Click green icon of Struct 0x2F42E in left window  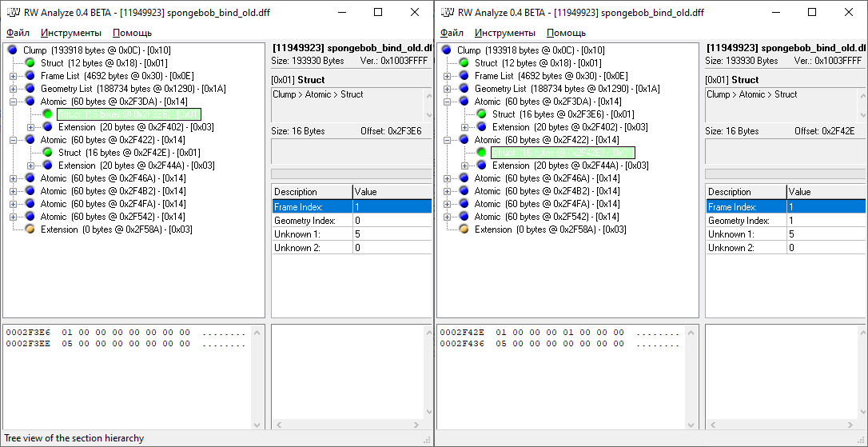click(48, 152)
